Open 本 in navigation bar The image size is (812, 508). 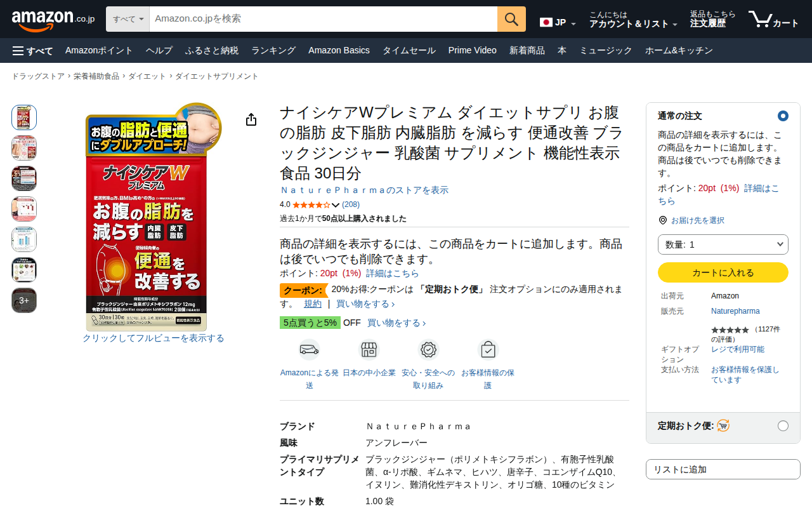click(562, 51)
